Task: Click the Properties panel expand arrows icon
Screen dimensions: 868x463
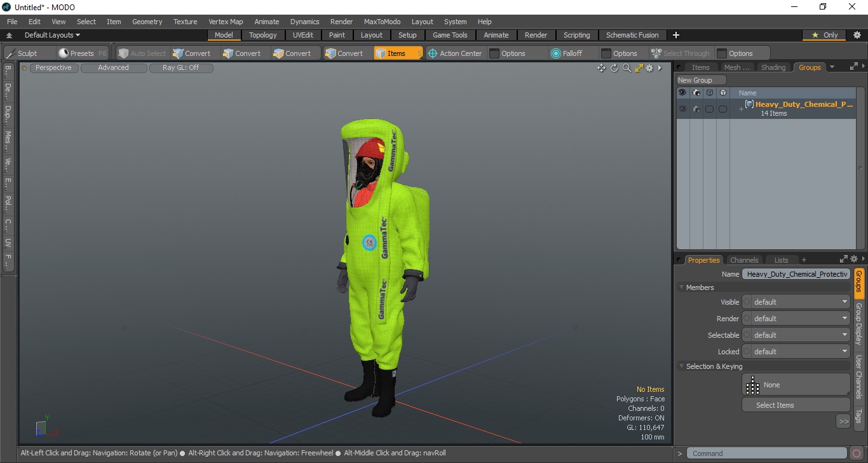Action: [844, 259]
